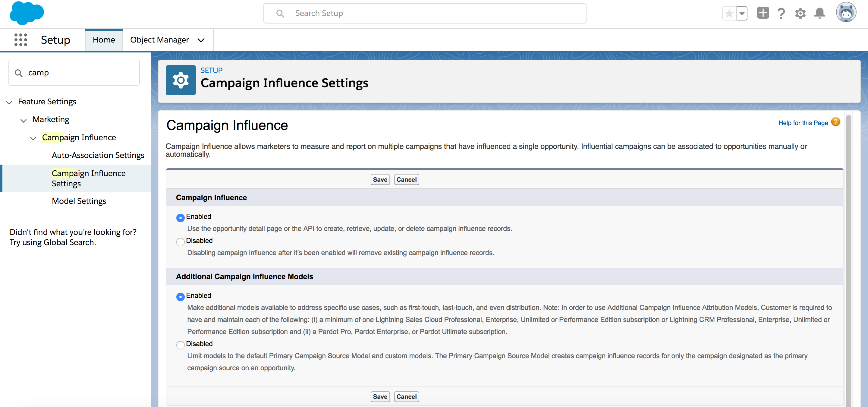Click the favorites star icon
Viewport: 868px width, 407px height.
729,14
